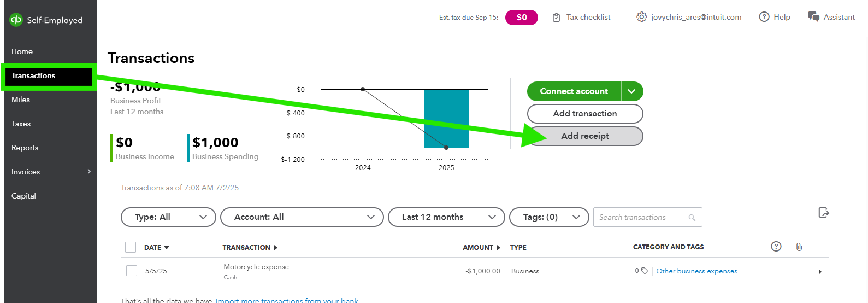Click the Motorcycle expense transaction name
Viewport: 868px width, 303px height.
256,267
